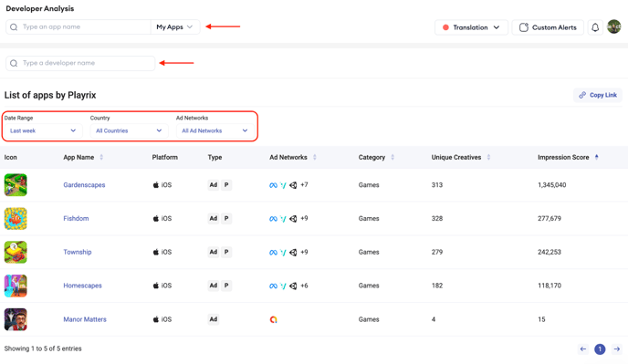Click the ad network icon in Manor Matters row

click(273, 319)
